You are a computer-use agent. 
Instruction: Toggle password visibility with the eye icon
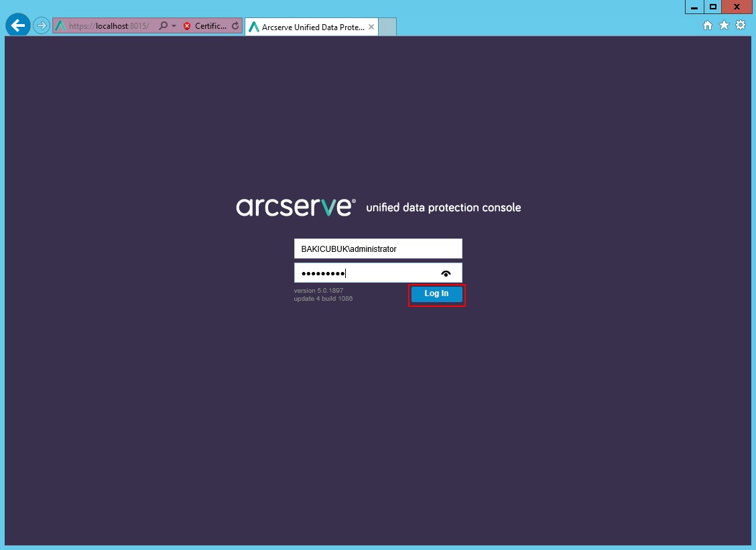pos(446,273)
